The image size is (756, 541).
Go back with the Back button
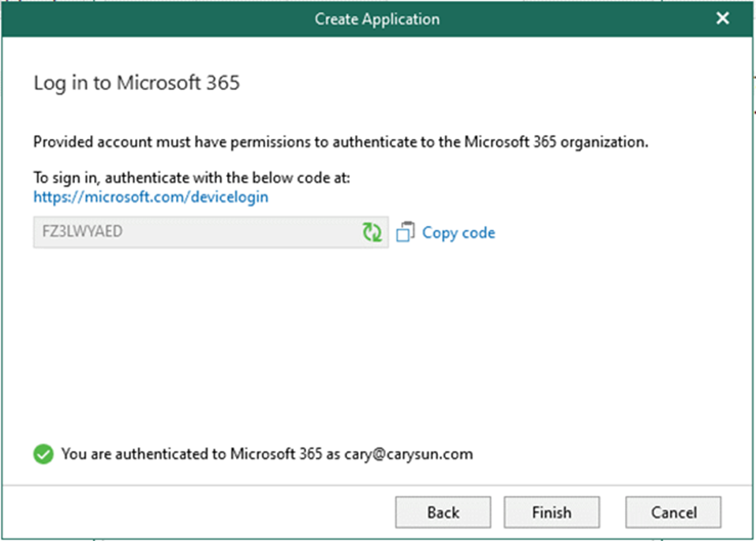(443, 512)
